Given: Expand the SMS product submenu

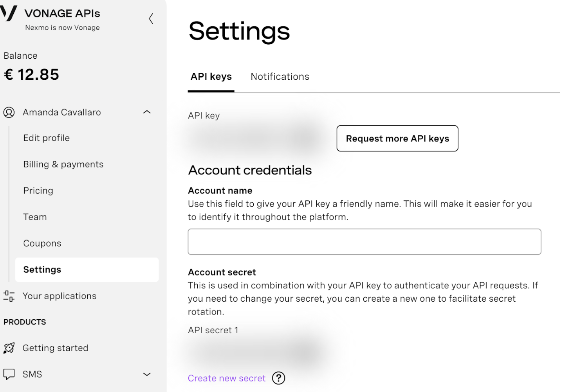Looking at the screenshot, I should click(x=147, y=374).
